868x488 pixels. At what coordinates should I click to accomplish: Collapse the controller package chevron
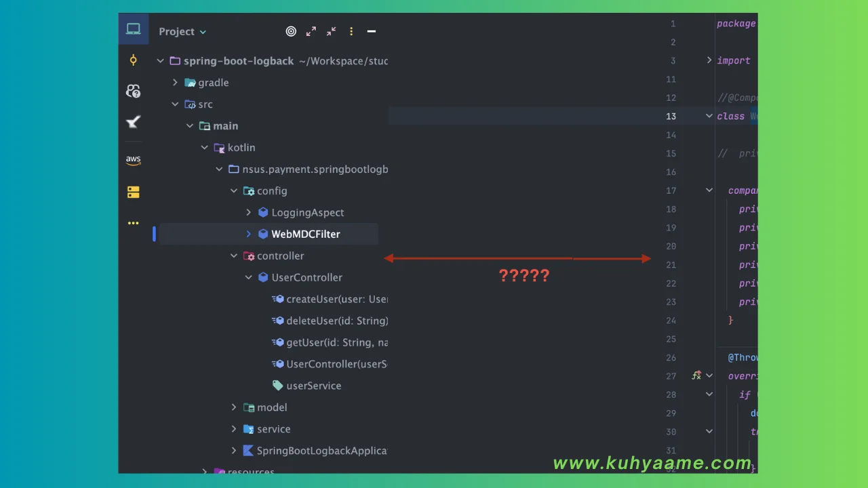tap(234, 256)
